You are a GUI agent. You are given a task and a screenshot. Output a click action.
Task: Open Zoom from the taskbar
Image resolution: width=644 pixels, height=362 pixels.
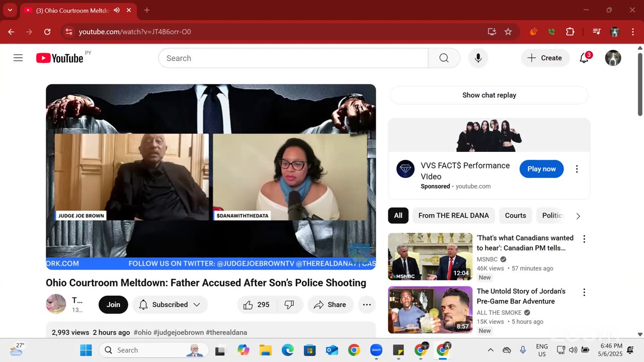point(376,350)
